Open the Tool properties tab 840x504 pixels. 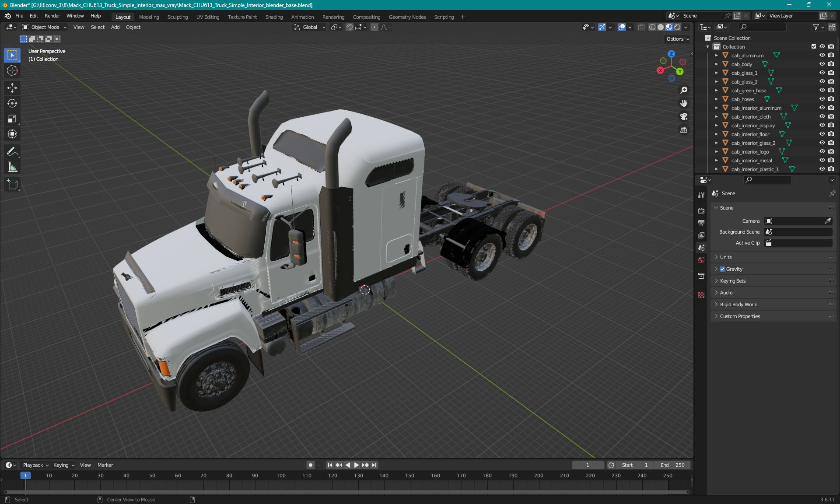[x=701, y=195]
